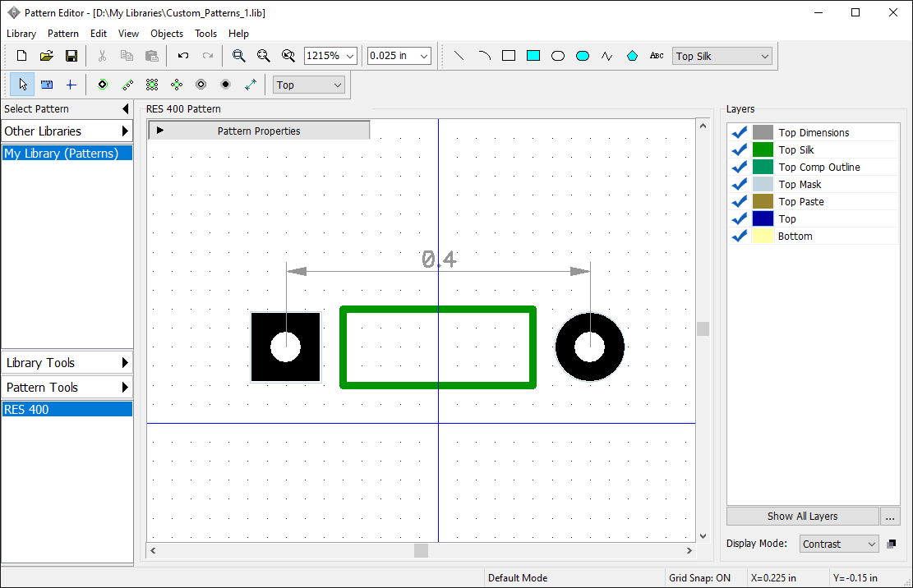The height and width of the screenshot is (588, 913).
Task: Toggle the Top Dimensions layer checkmark
Action: click(740, 132)
